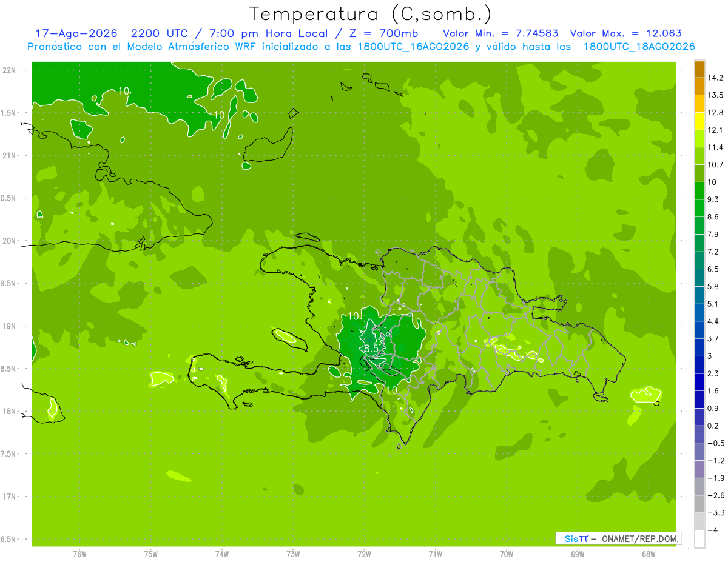Click the '17N' latitude axis label
728x562 pixels.
[x=10, y=497]
